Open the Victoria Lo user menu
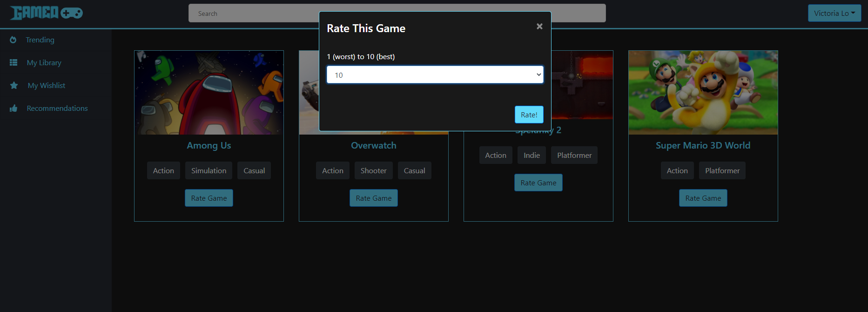Screen dimensions: 868x312 point(834,13)
